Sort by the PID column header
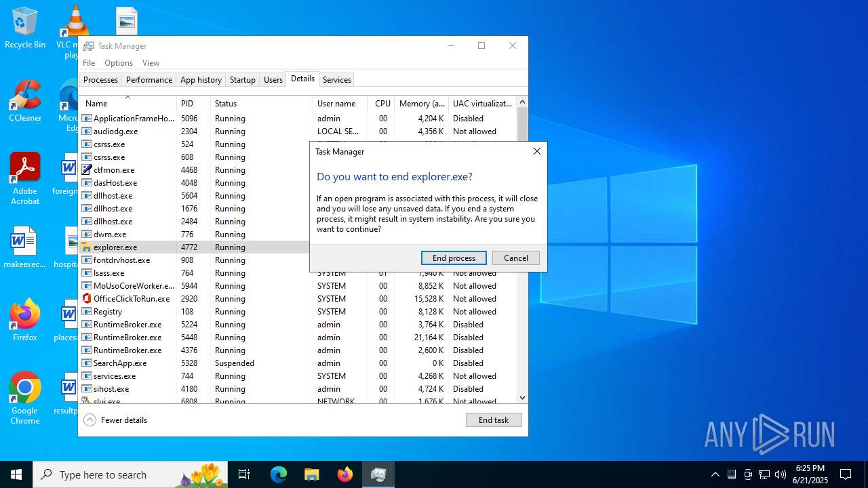This screenshot has height=488, width=868. point(193,104)
